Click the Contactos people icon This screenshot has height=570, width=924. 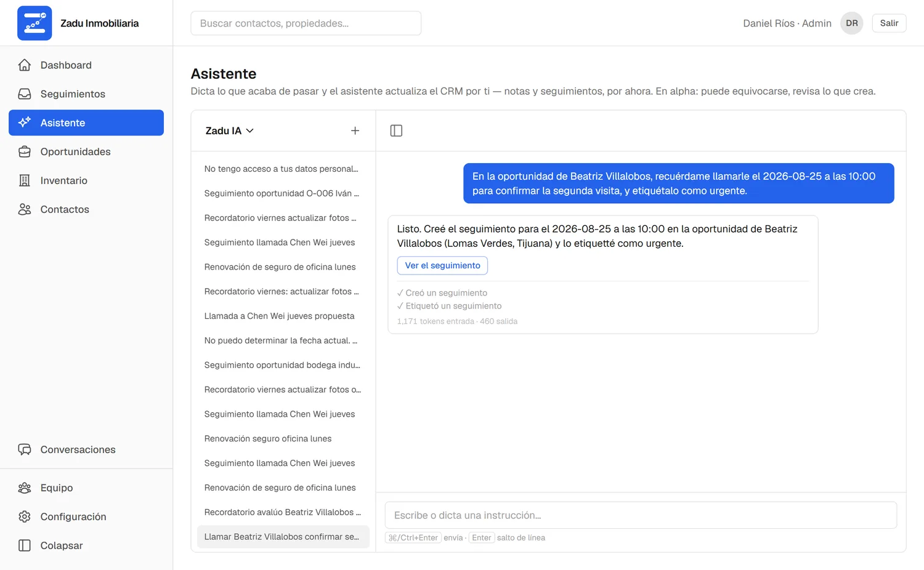click(x=25, y=209)
